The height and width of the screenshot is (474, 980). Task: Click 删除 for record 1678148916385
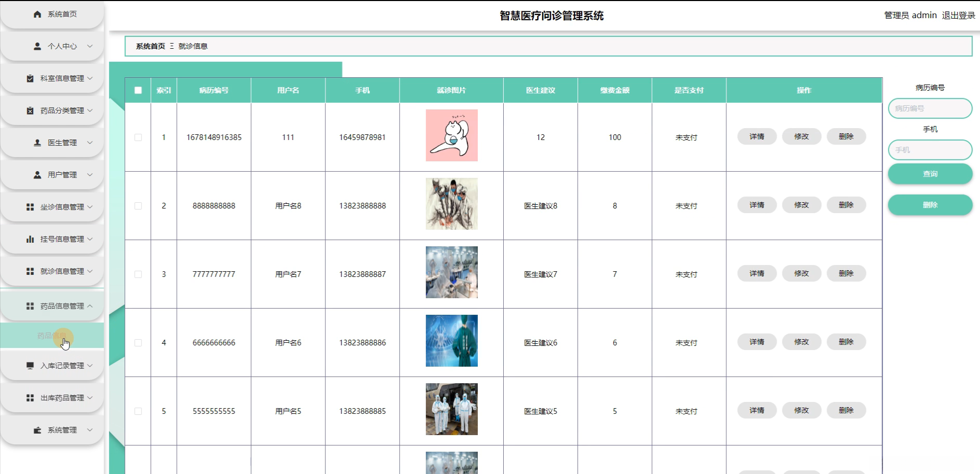(846, 136)
